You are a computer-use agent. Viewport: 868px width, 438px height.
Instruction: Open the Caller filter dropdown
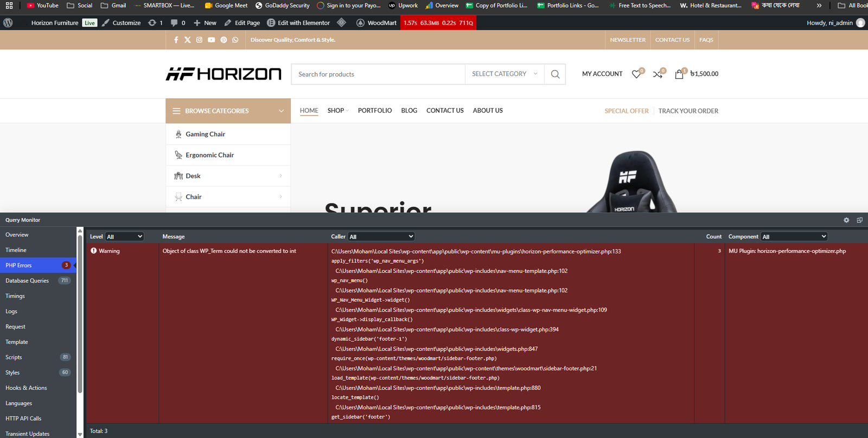381,237
